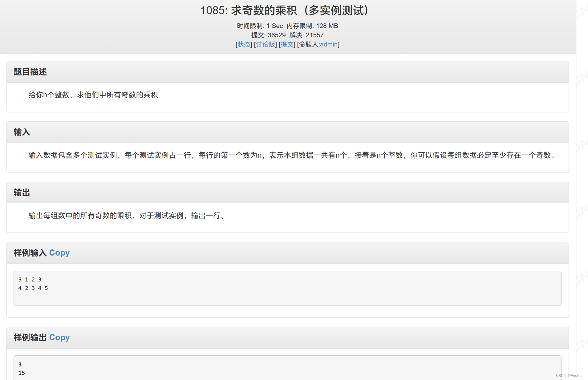Image resolution: width=588 pixels, height=380 pixels.
Task: Click the 输入 section heading
Action: click(21, 132)
